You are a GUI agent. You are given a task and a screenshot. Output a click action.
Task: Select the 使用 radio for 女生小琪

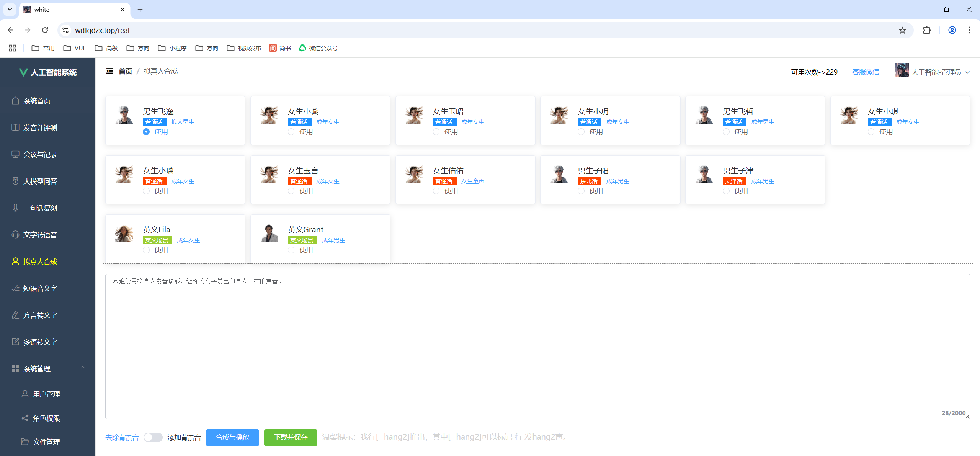(x=871, y=132)
